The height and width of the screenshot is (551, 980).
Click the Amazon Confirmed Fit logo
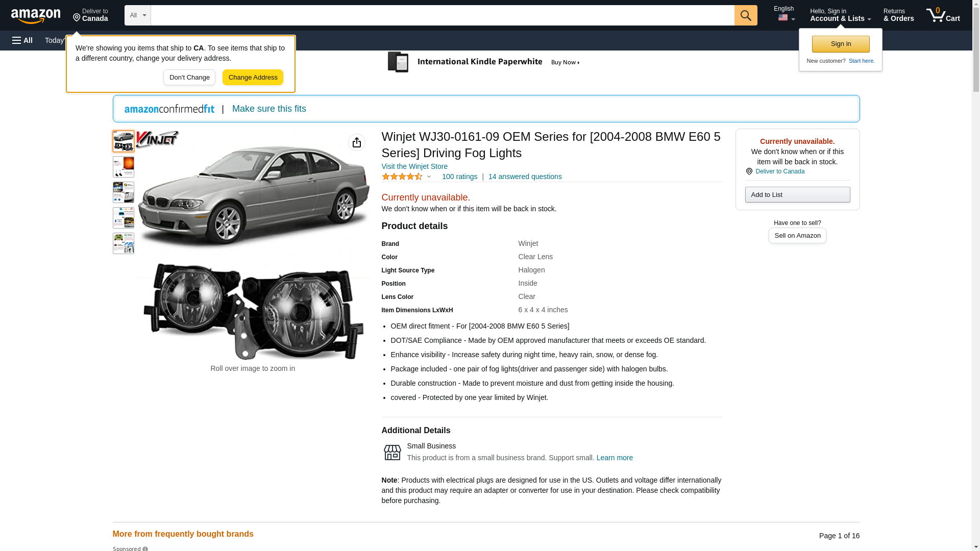[x=169, y=109]
